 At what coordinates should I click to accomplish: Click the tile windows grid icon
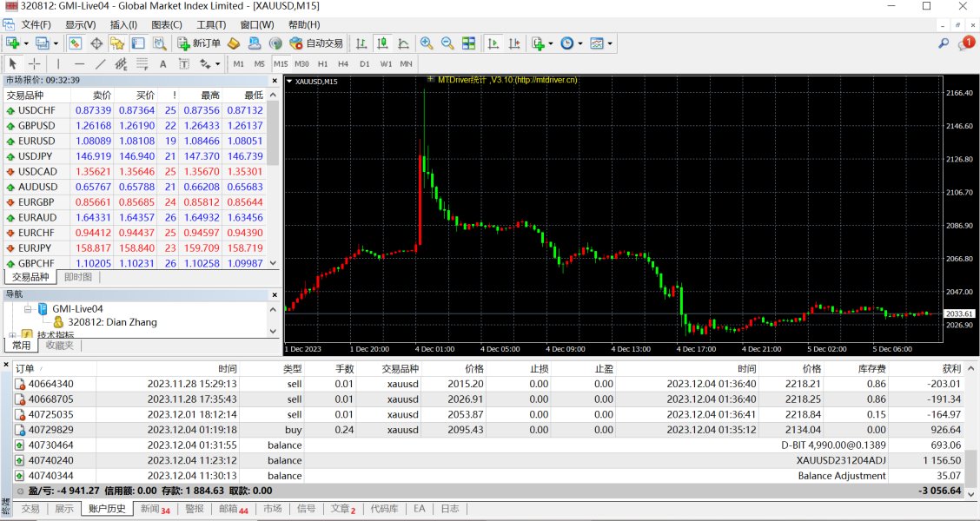pyautogui.click(x=469, y=43)
